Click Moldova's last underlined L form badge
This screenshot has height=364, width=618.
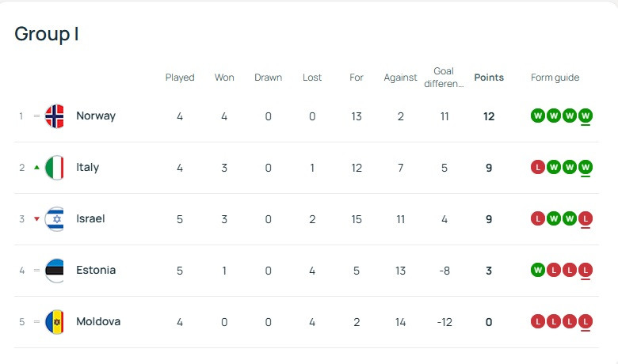[x=586, y=322]
